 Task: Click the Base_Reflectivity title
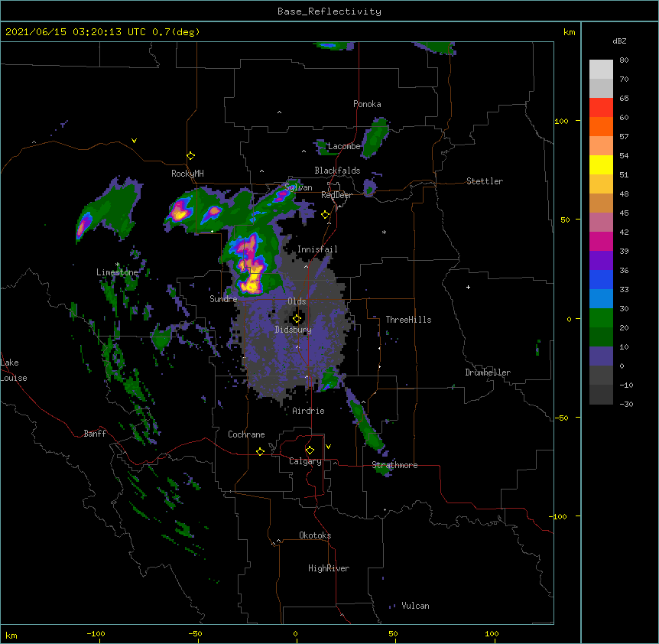(x=329, y=11)
